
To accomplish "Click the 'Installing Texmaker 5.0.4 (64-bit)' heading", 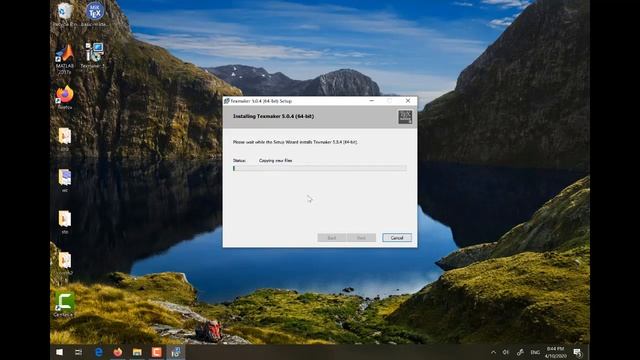I will point(273,116).
